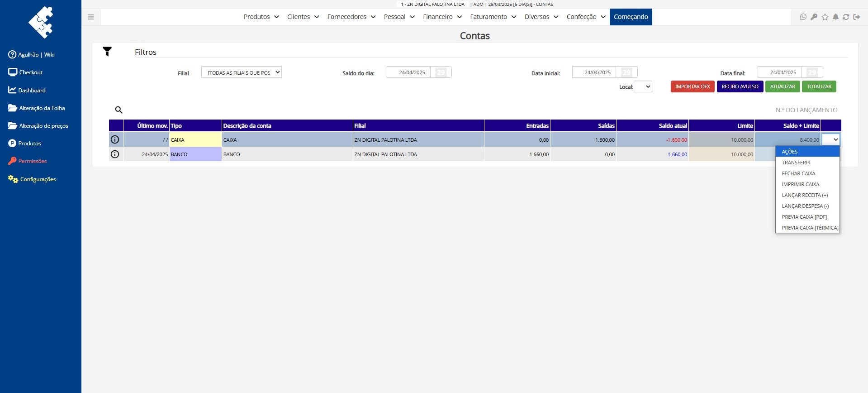868x393 pixels.
Task: Expand the Financeiro top menu
Action: tap(442, 17)
